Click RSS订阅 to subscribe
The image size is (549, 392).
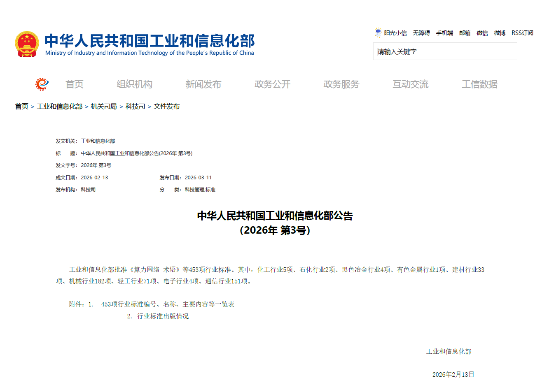tap(522, 33)
